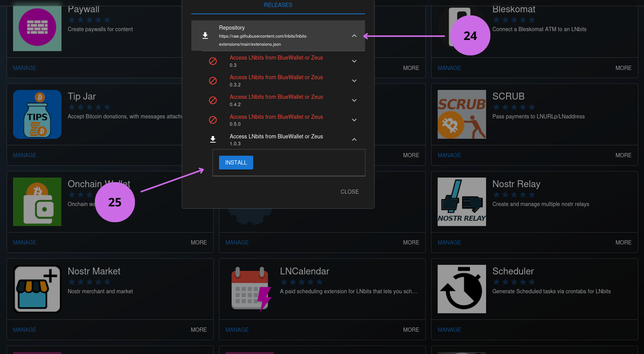The height and width of the screenshot is (354, 644).
Task: Install release 1.0.3 with INSTALL button
Action: point(236,163)
